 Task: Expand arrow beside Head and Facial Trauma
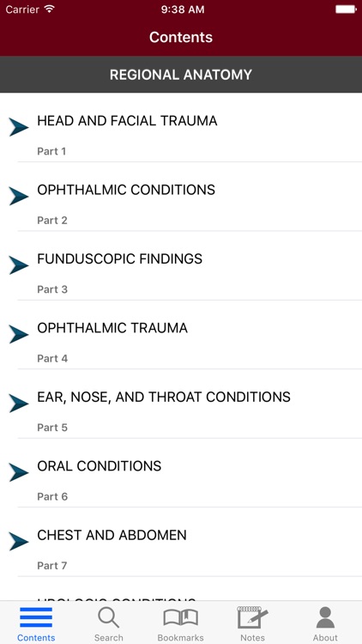(19, 127)
